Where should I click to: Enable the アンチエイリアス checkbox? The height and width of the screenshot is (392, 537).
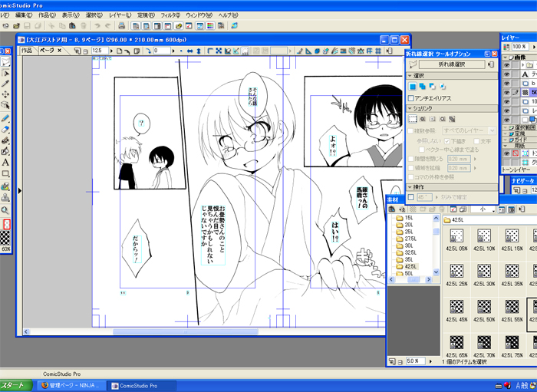click(x=411, y=98)
